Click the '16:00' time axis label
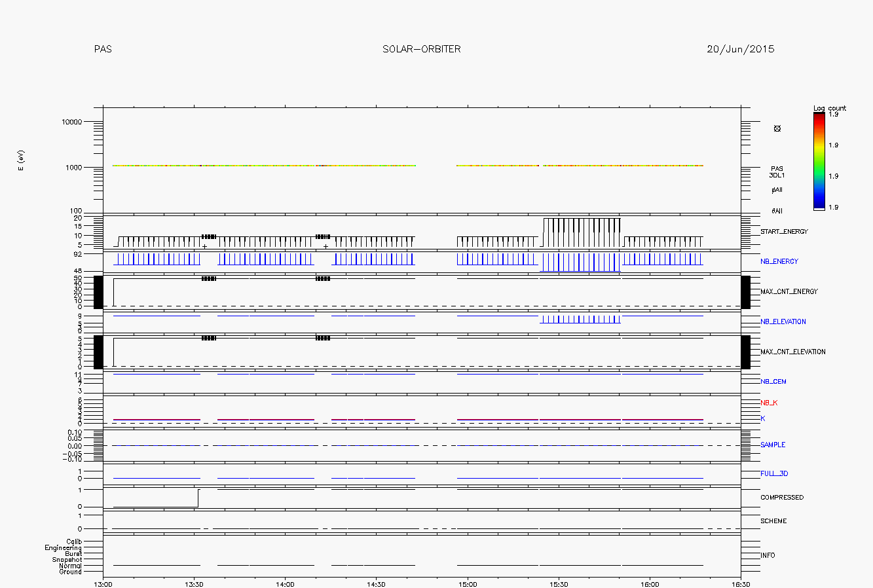The image size is (873, 588). (650, 585)
